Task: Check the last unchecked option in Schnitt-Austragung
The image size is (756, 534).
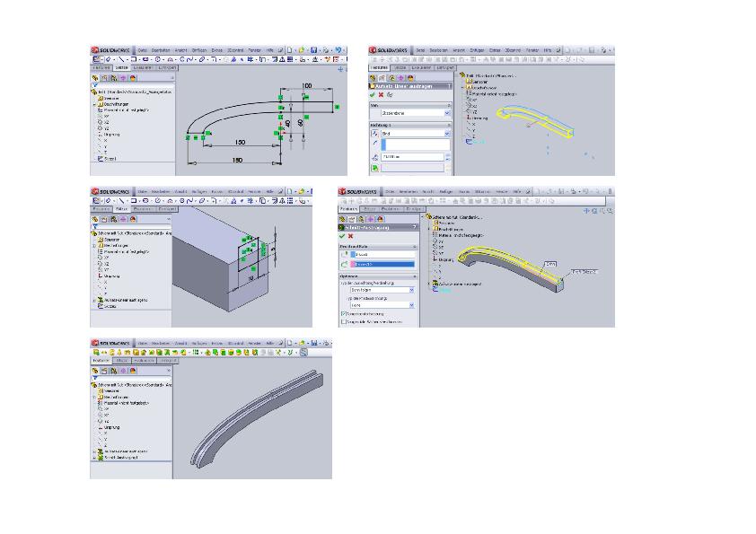Action: pos(344,321)
